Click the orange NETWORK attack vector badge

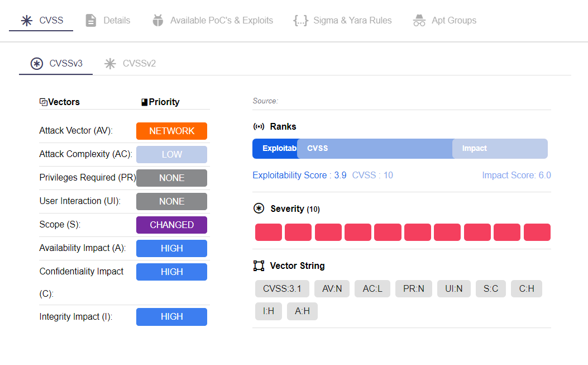tap(172, 131)
